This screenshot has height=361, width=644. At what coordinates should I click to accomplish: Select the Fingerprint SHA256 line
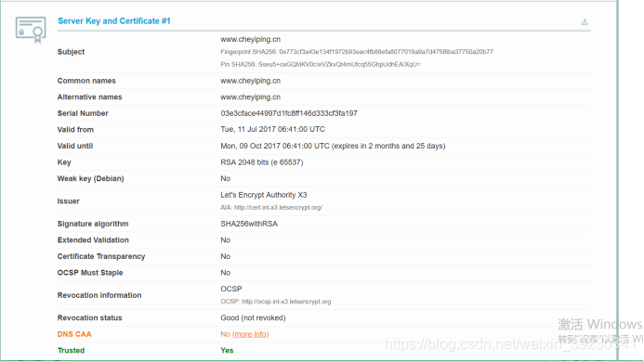(x=357, y=52)
